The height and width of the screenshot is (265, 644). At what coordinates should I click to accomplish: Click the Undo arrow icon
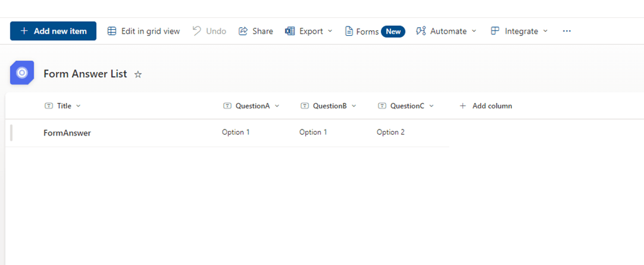pos(197,31)
